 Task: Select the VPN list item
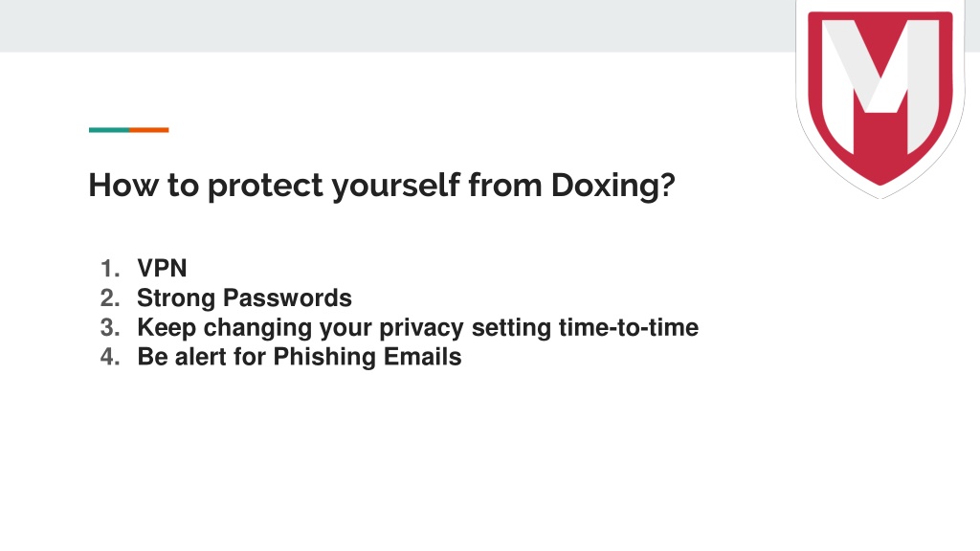162,269
